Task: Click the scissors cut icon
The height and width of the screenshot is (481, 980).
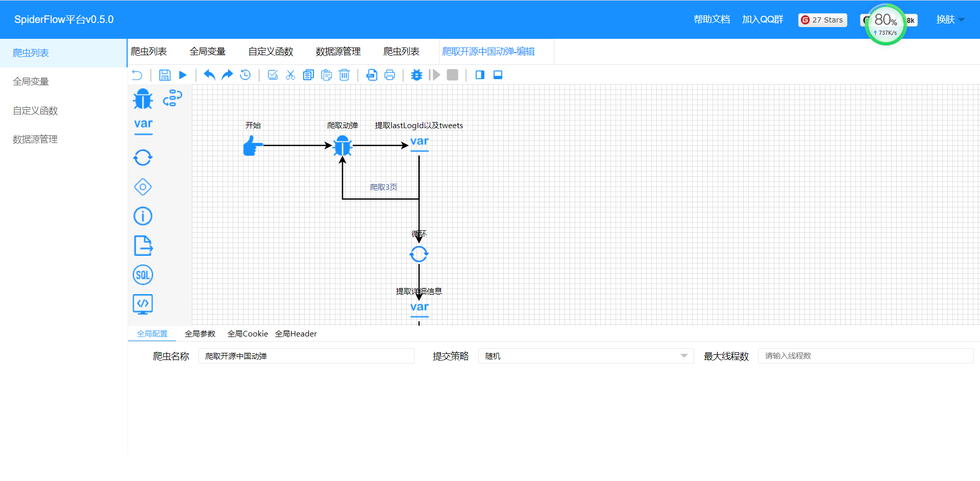Action: coord(290,75)
